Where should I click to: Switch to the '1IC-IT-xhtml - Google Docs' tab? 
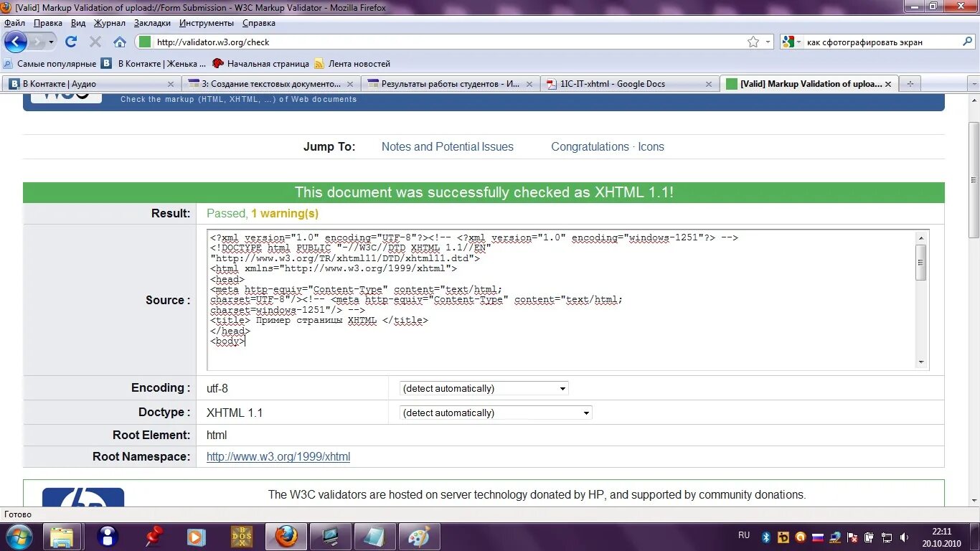[x=630, y=84]
